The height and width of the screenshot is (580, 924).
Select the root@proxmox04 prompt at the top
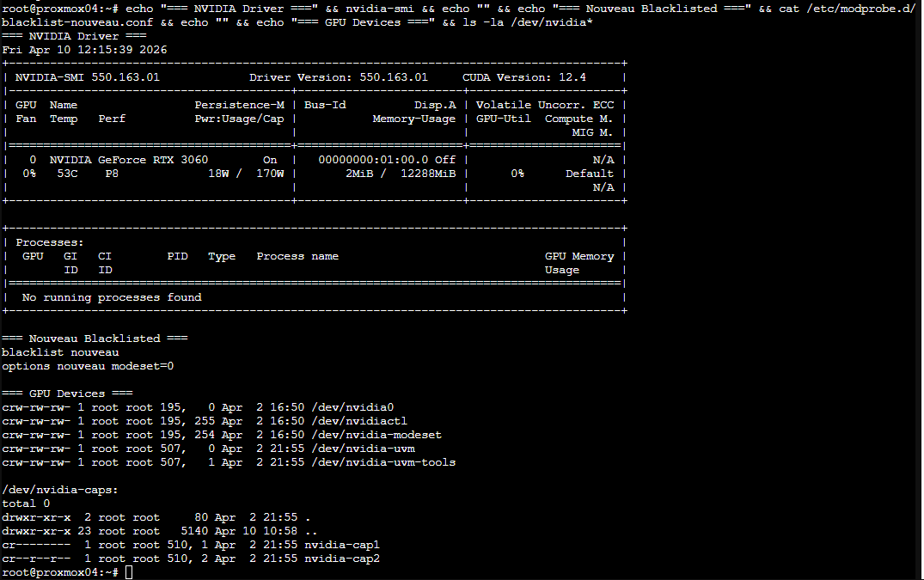(47, 8)
